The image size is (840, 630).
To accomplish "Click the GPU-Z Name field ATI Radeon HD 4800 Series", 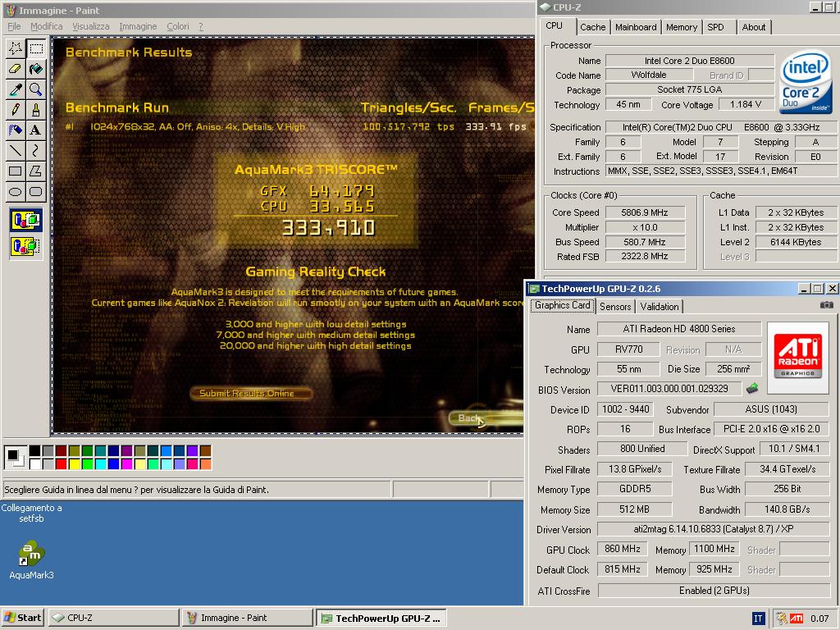I will [x=678, y=329].
